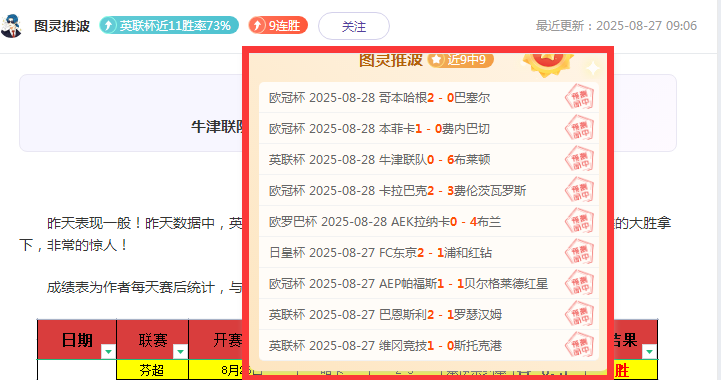Open 维冈竞技 1-0 斯托克港 match row

(x=429, y=345)
